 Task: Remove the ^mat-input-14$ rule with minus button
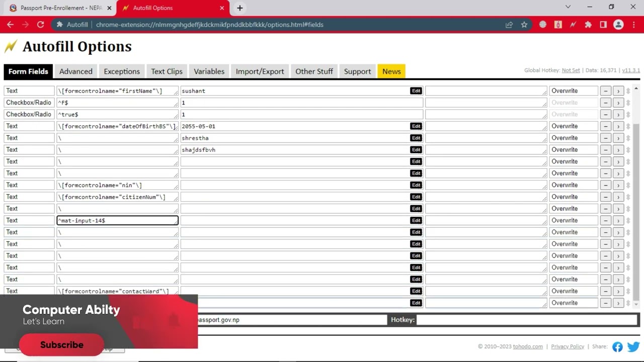point(606,221)
